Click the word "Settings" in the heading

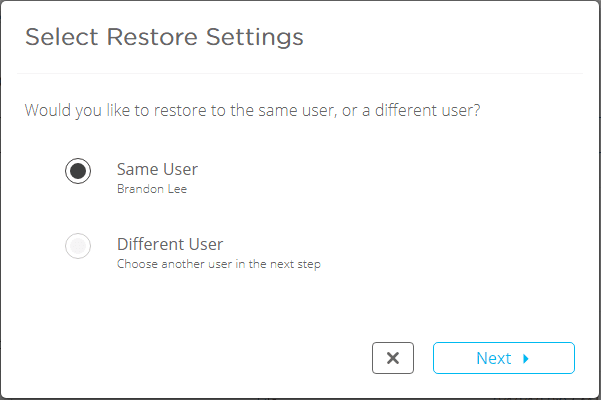tap(255, 38)
